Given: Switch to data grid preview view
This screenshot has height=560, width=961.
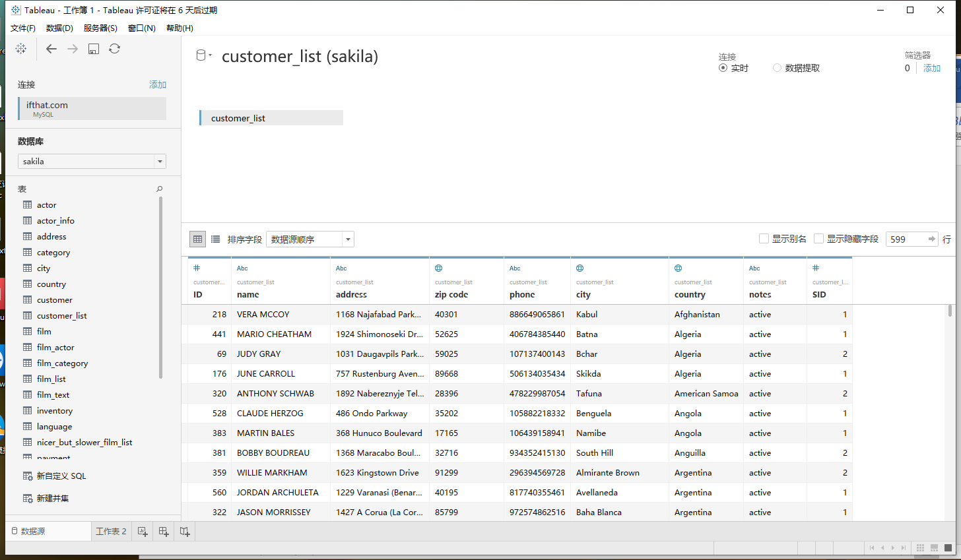Looking at the screenshot, I should (197, 239).
